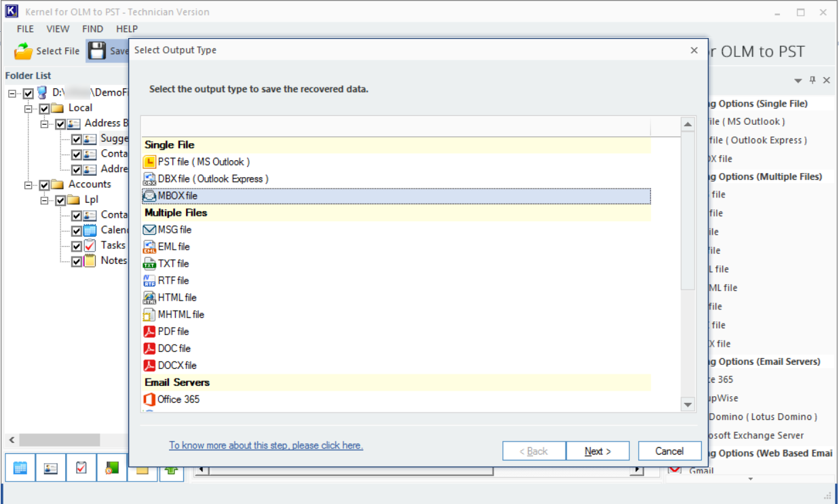
Task: Click the MSG file icon
Action: click(x=149, y=230)
